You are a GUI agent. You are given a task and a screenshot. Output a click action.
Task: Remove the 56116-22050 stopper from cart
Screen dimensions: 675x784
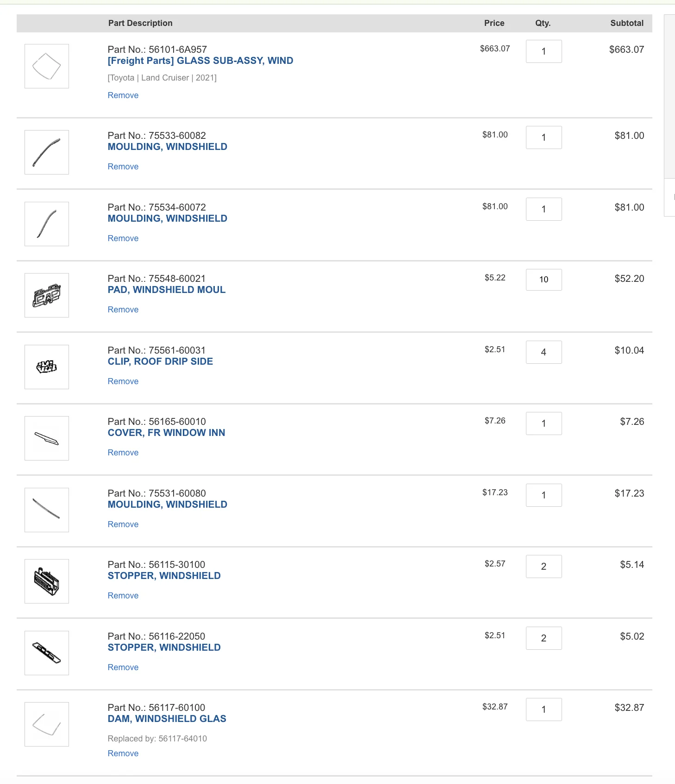(123, 667)
